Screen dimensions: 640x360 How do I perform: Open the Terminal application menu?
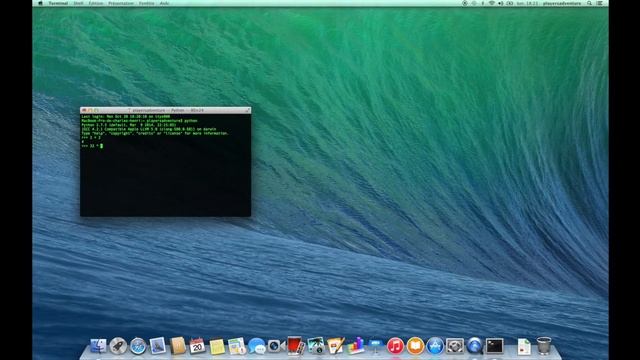58,3
